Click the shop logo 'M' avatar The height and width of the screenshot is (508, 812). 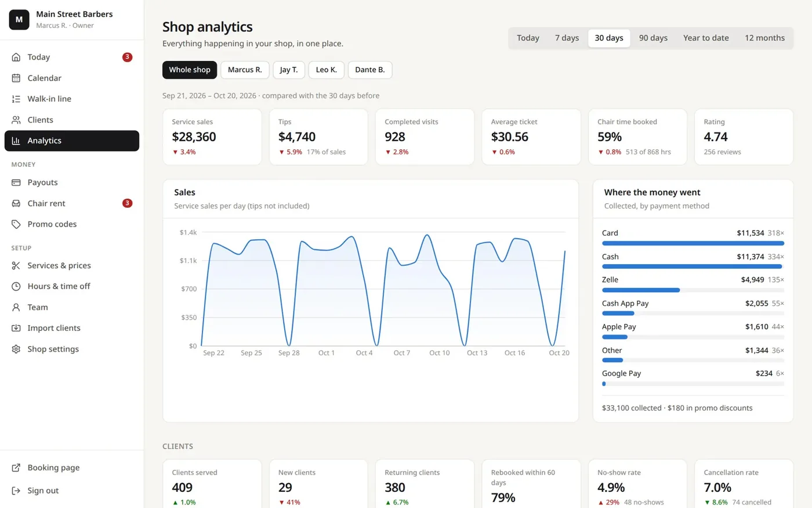pyautogui.click(x=19, y=19)
